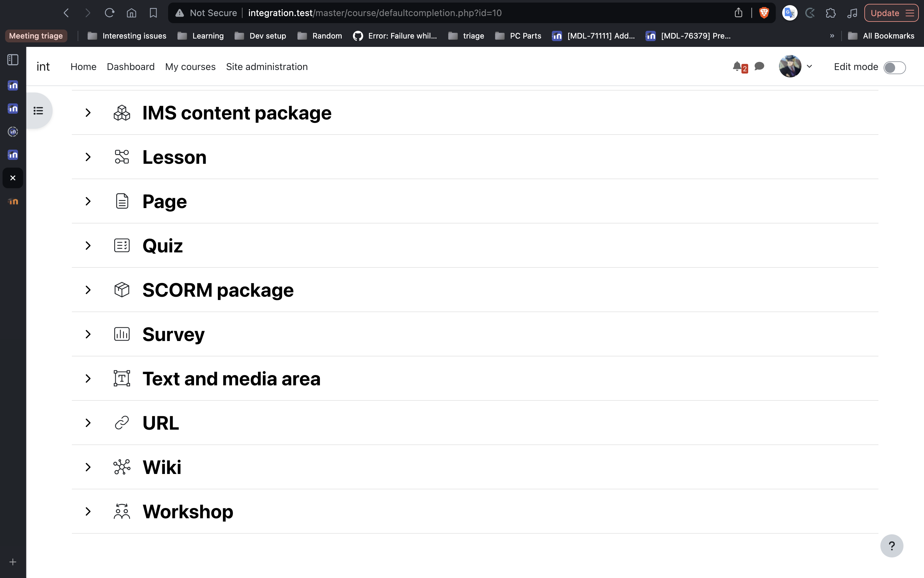Open the notifications bell
Screen dimensions: 924x578
pyautogui.click(x=737, y=66)
